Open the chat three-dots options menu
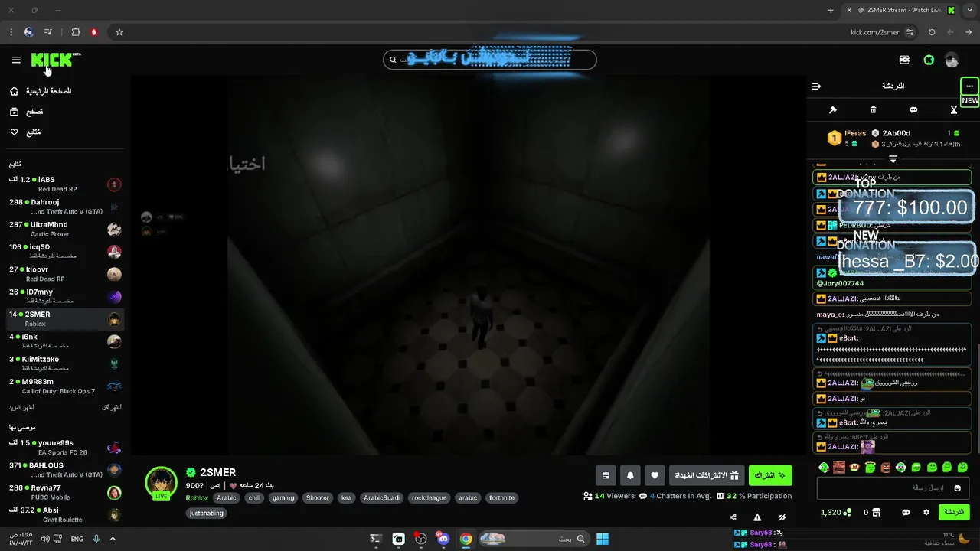 point(969,86)
